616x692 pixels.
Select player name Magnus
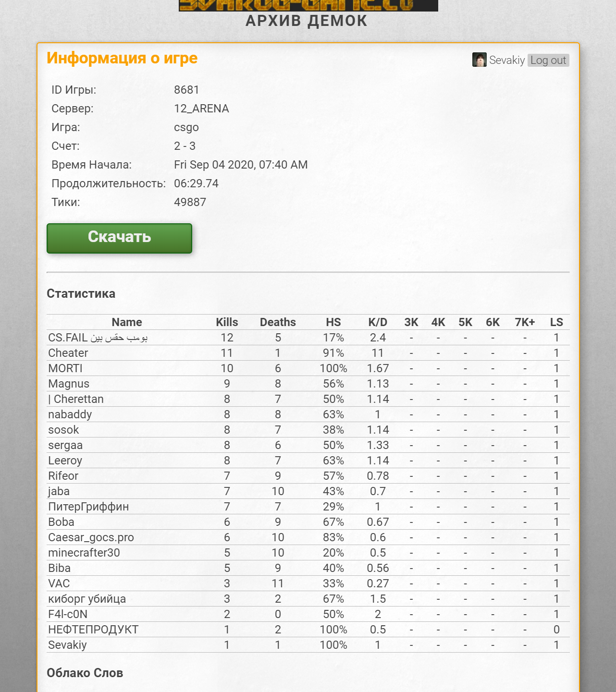69,384
